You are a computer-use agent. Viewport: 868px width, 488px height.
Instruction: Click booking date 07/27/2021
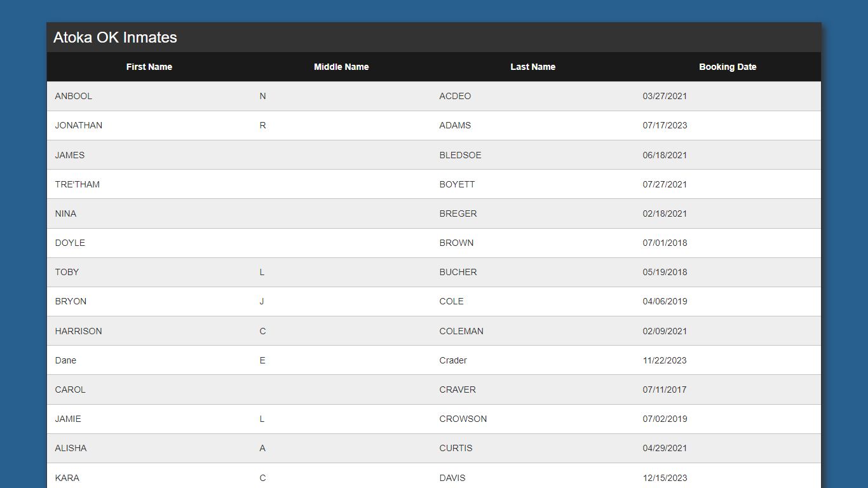click(x=665, y=184)
